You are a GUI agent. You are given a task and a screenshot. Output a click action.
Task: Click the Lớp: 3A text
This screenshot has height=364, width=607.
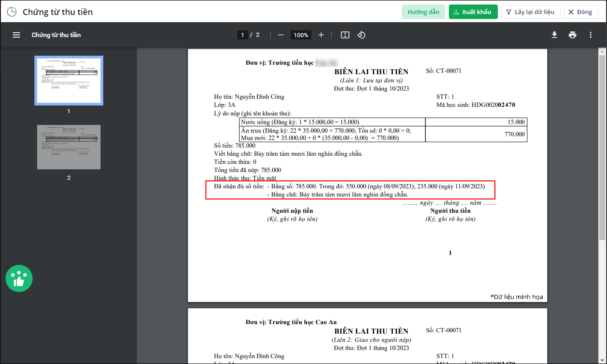224,105
